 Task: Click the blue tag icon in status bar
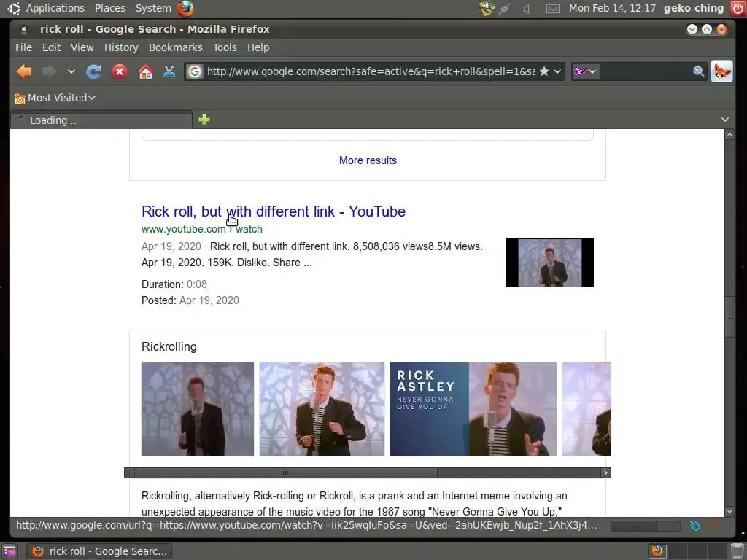click(x=695, y=526)
